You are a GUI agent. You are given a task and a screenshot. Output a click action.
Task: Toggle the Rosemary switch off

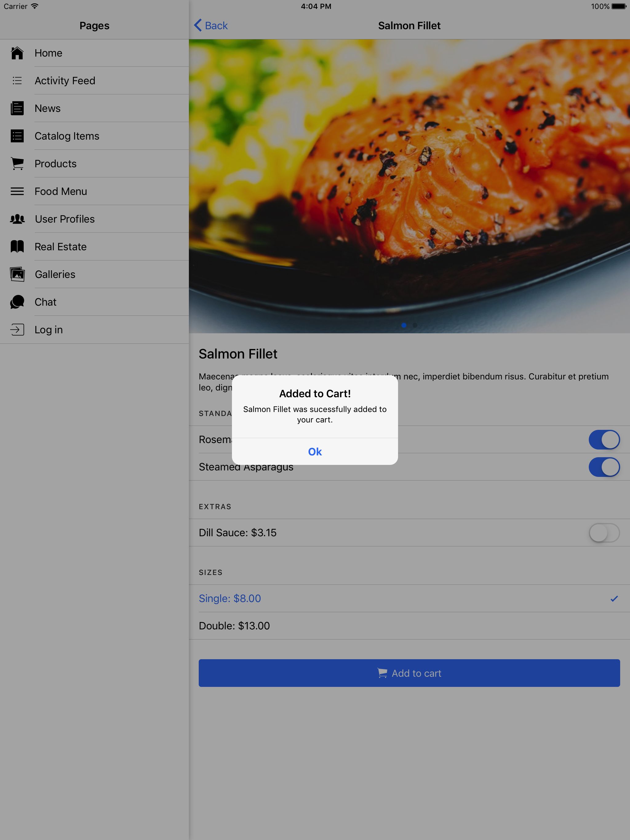(x=604, y=439)
